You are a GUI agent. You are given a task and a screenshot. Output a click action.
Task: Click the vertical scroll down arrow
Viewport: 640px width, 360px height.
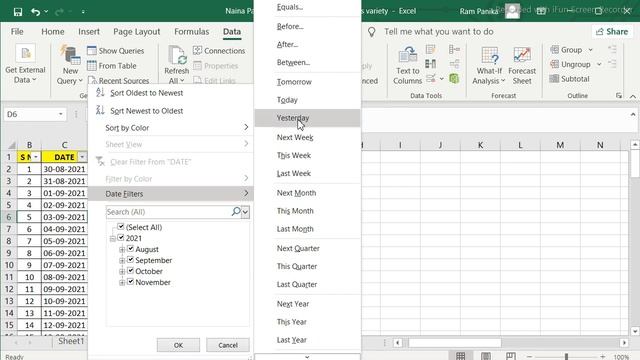pyautogui.click(x=635, y=331)
